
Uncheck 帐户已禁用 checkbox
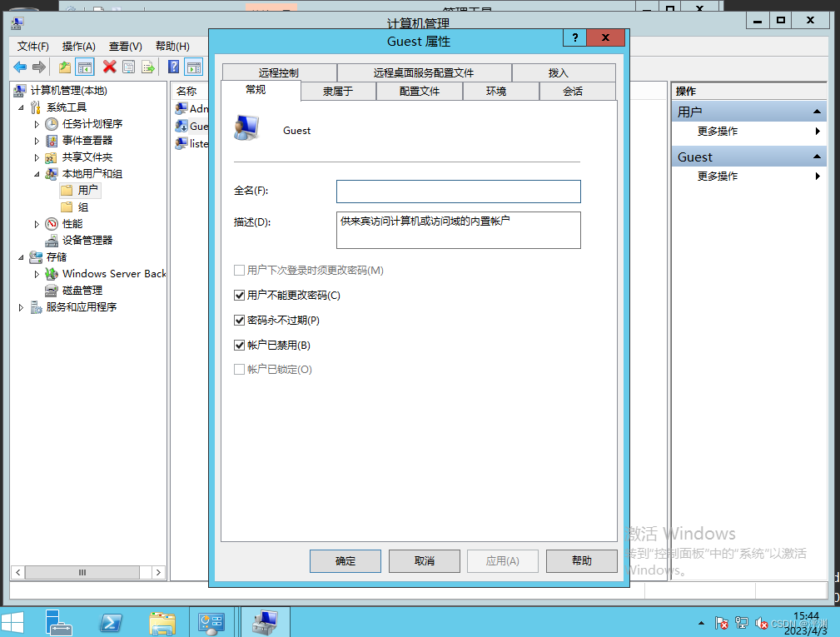pyautogui.click(x=240, y=345)
